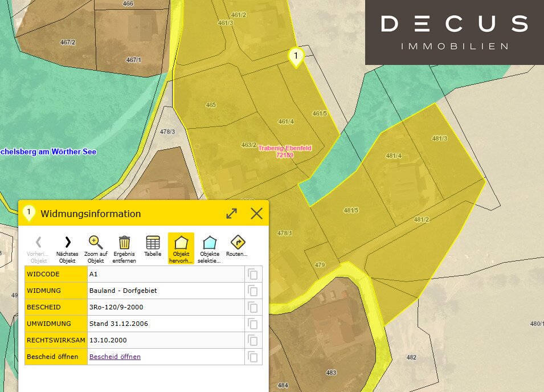Image resolution: width=544 pixels, height=392 pixels.
Task: Toggle Objekt hervorheben highlight button
Action: [x=181, y=243]
